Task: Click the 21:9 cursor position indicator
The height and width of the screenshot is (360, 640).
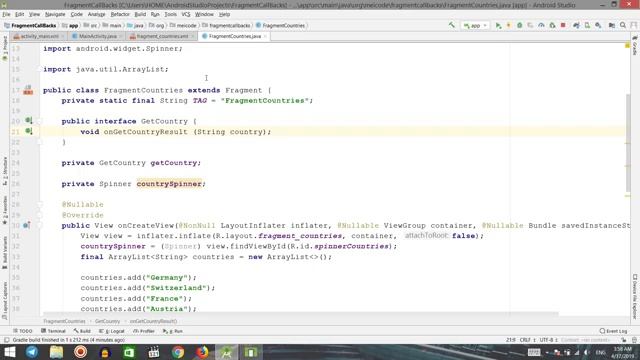Action: coord(511,340)
